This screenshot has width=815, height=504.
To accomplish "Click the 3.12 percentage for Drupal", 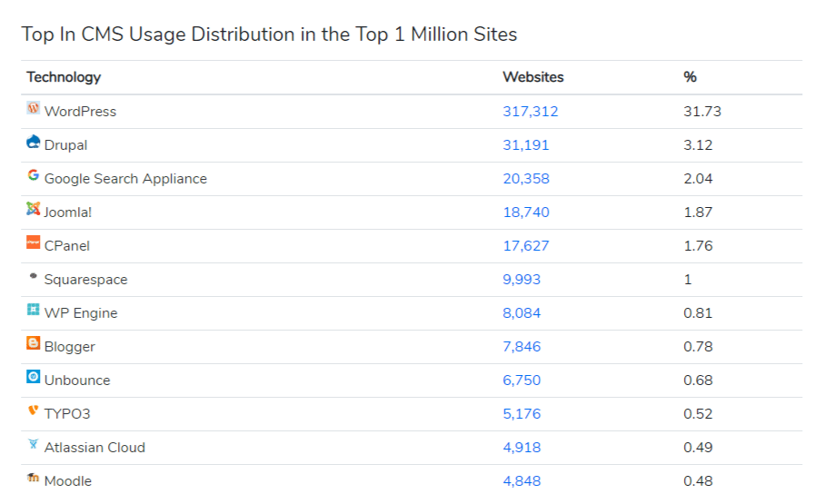I will 698,145.
